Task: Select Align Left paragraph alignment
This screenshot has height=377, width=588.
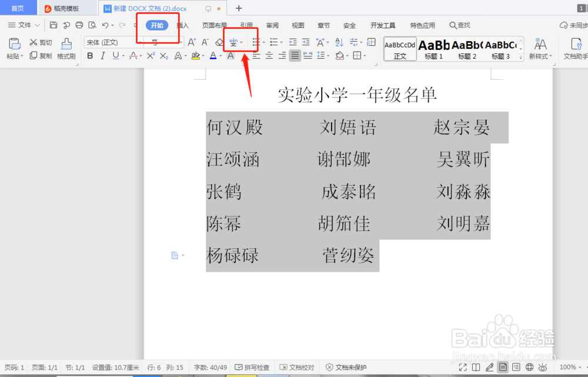Action: pyautogui.click(x=256, y=56)
